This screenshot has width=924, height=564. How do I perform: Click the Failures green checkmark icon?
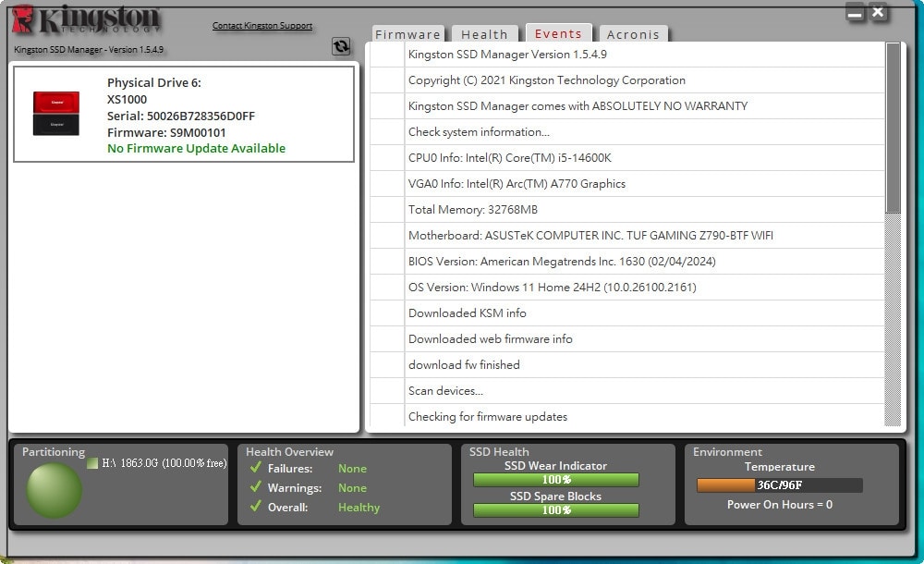click(x=256, y=468)
